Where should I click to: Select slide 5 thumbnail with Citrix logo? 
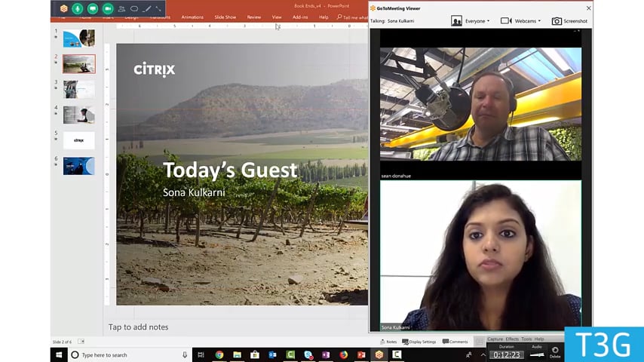click(79, 140)
